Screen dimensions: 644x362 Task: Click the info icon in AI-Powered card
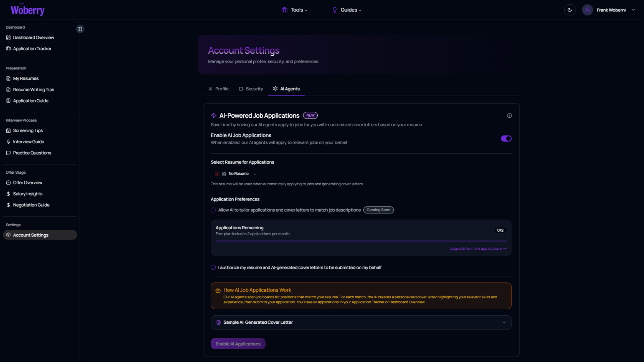(x=509, y=116)
